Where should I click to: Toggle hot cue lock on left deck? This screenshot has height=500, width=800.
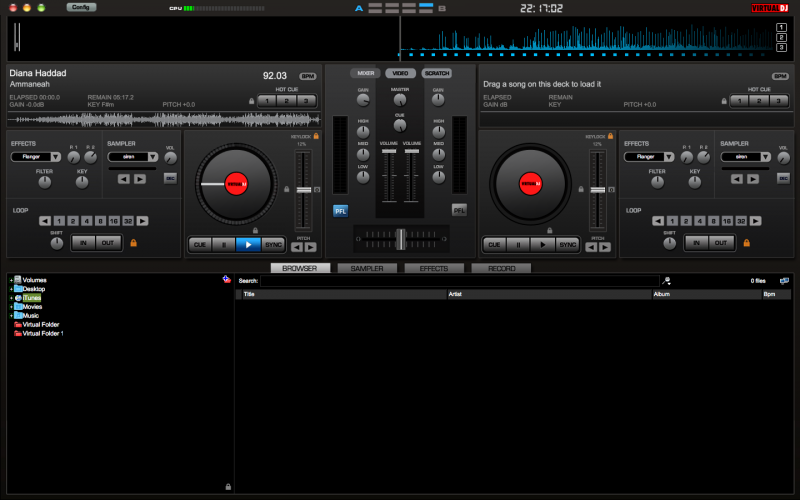252,101
